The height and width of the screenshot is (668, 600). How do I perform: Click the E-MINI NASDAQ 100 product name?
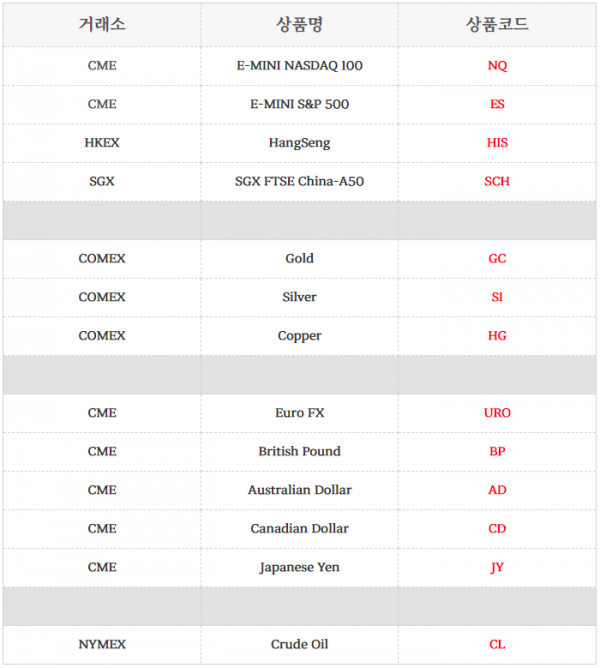click(300, 66)
